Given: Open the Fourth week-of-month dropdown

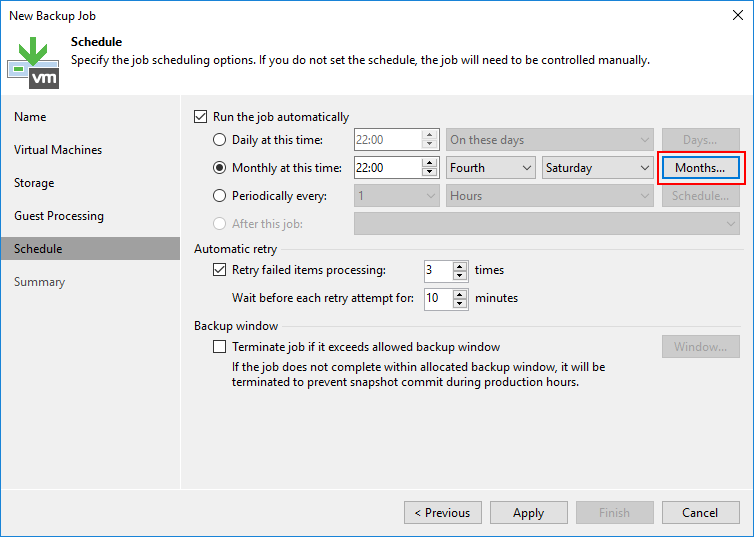Looking at the screenshot, I should [491, 168].
